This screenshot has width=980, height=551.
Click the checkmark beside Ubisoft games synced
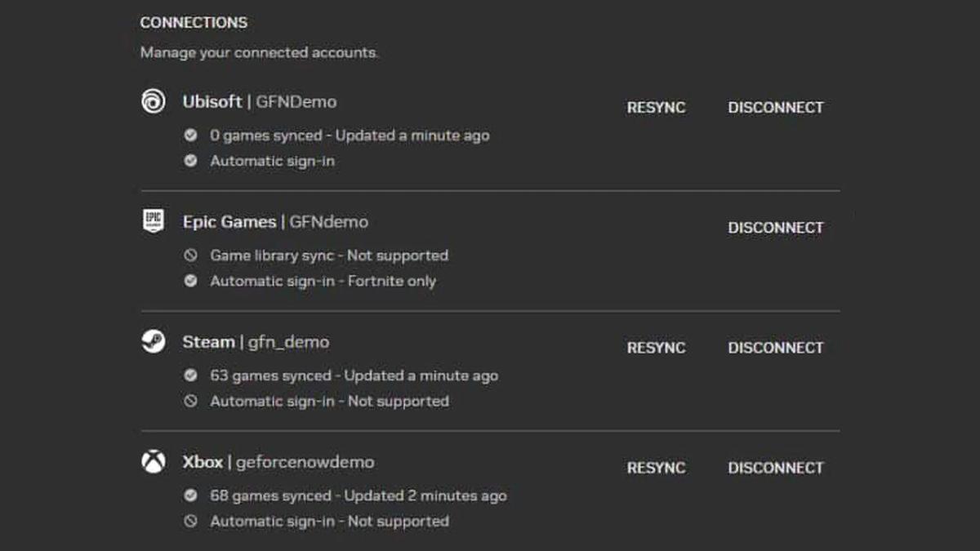point(191,136)
